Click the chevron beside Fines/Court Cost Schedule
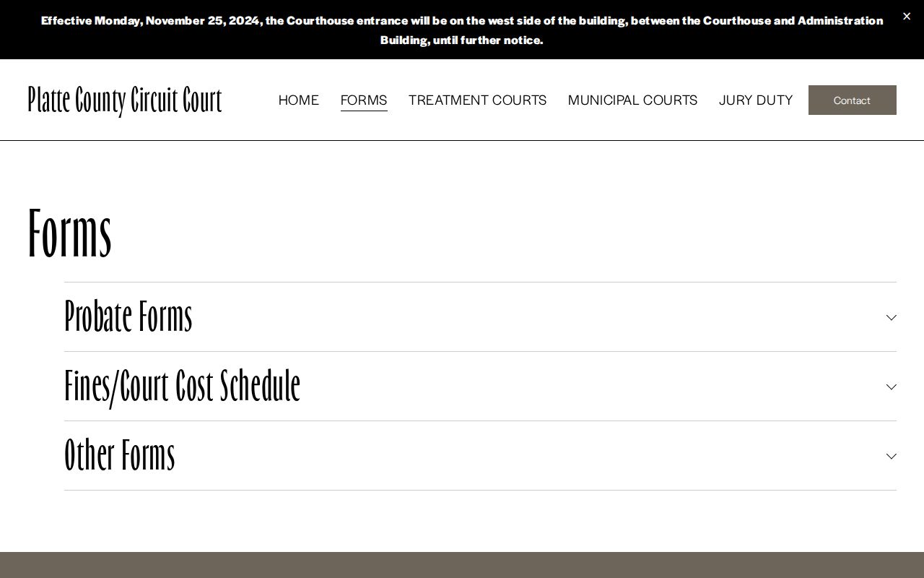 click(x=892, y=387)
